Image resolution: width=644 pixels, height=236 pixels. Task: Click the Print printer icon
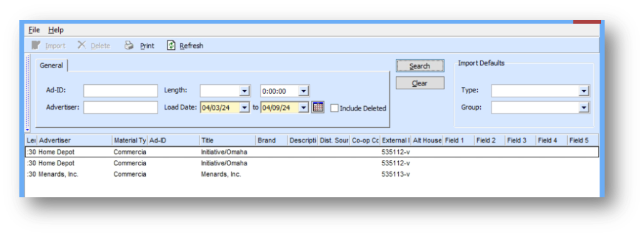[129, 46]
